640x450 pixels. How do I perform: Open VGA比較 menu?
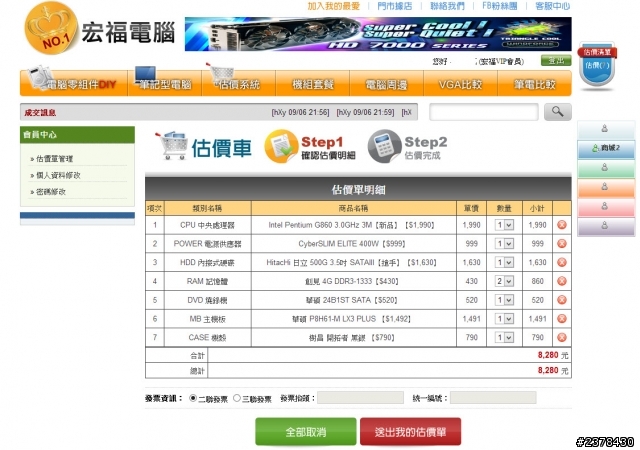460,83
